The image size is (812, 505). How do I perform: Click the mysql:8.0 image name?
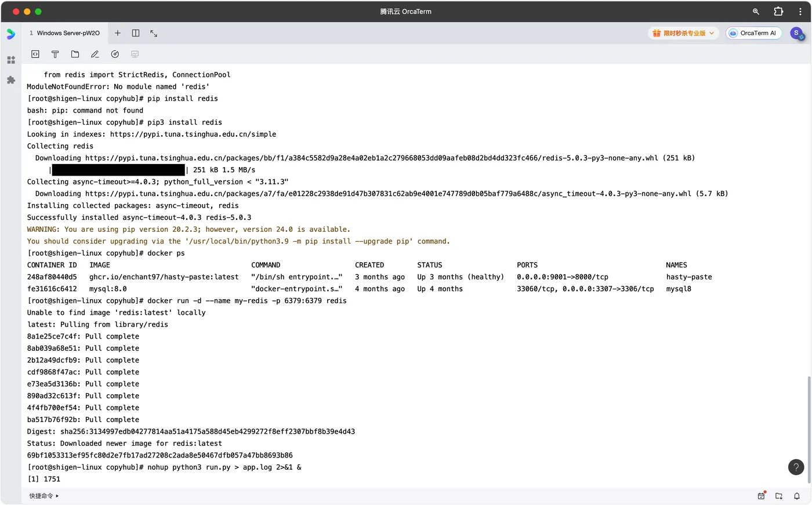pyautogui.click(x=108, y=289)
